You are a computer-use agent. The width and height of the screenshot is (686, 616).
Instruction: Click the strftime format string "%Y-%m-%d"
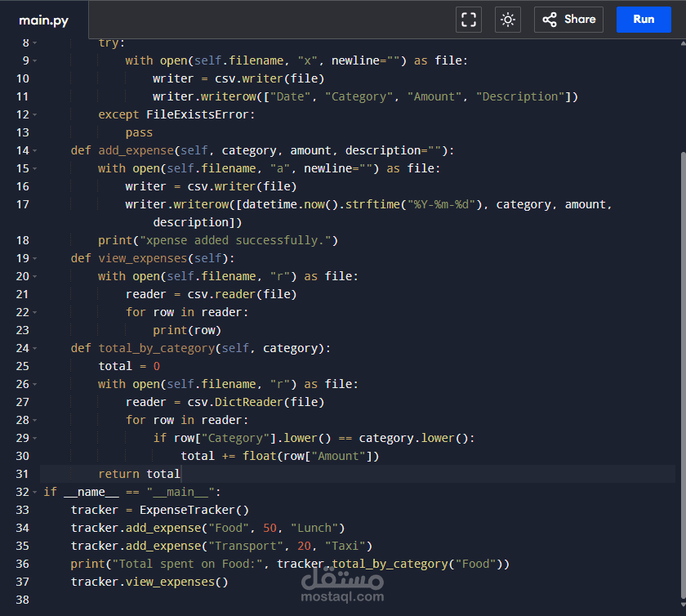(x=442, y=204)
